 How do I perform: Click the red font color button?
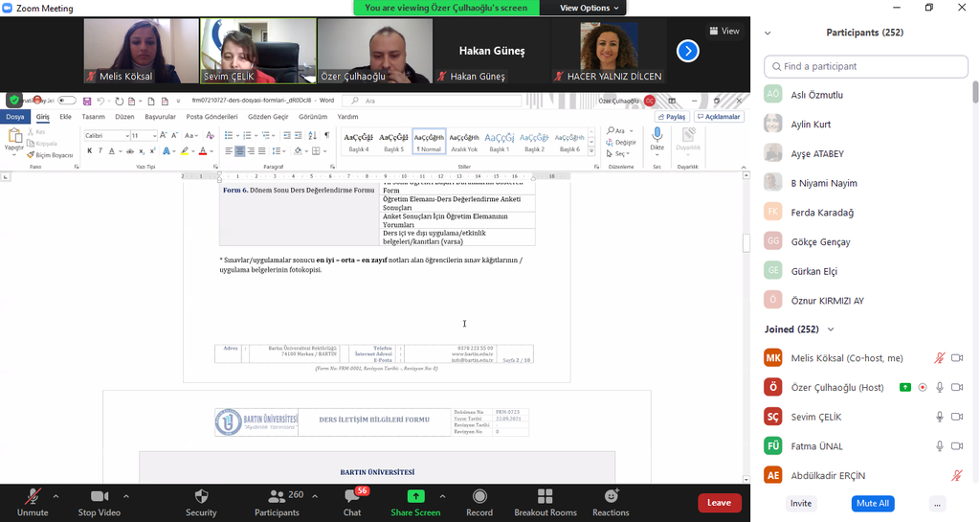pos(203,150)
